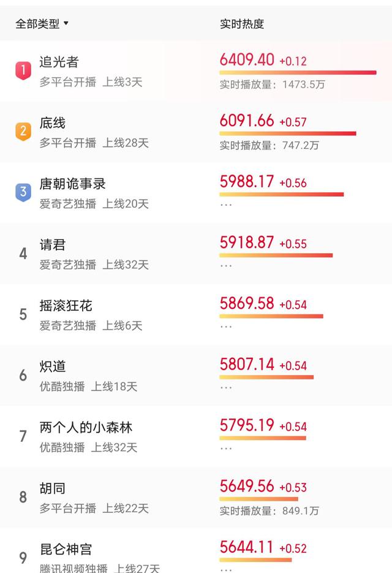The width and height of the screenshot is (392, 573).
Task: Tap the red rank 1 badge
Action: (x=23, y=70)
